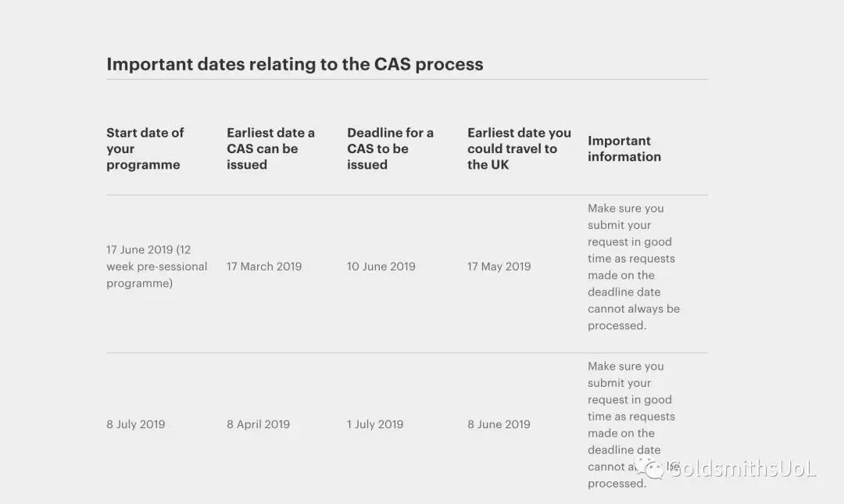This screenshot has height=504, width=844.
Task: Click the 'Important dates relating to the CAS process' heading
Action: click(295, 64)
